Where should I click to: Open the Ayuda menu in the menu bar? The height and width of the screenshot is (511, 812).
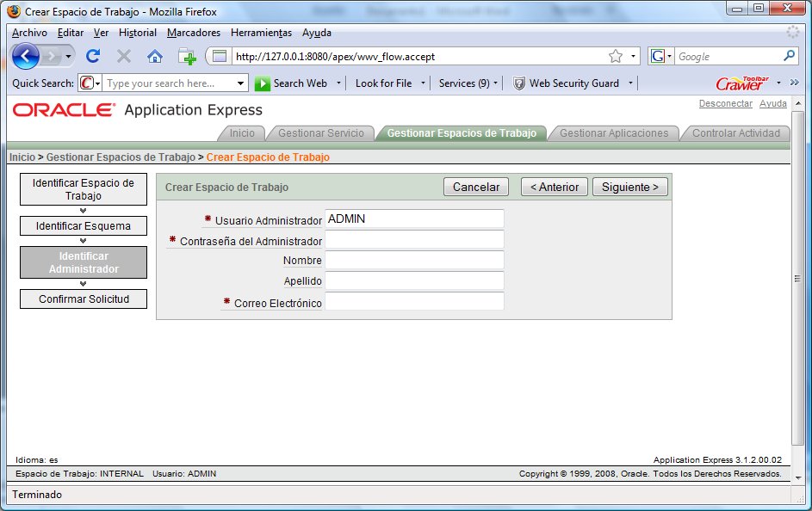(317, 33)
